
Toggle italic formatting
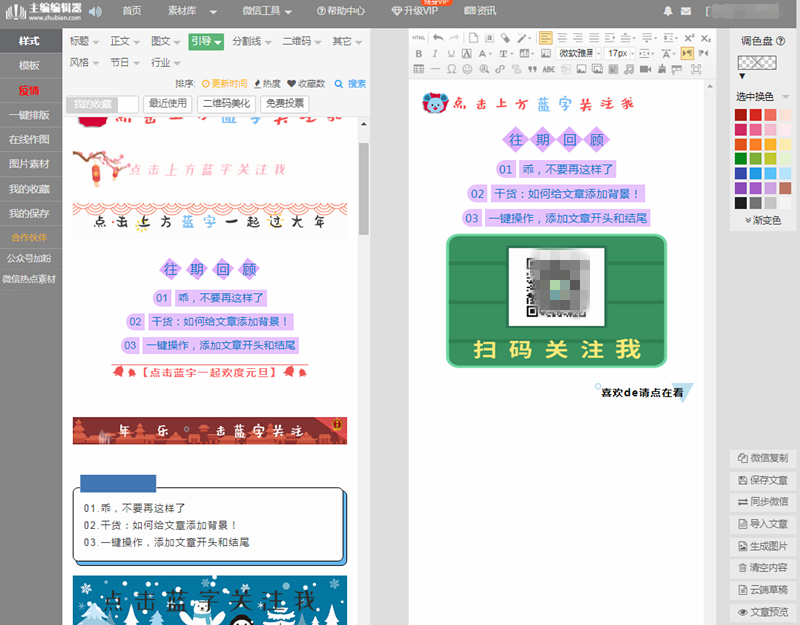(x=435, y=54)
